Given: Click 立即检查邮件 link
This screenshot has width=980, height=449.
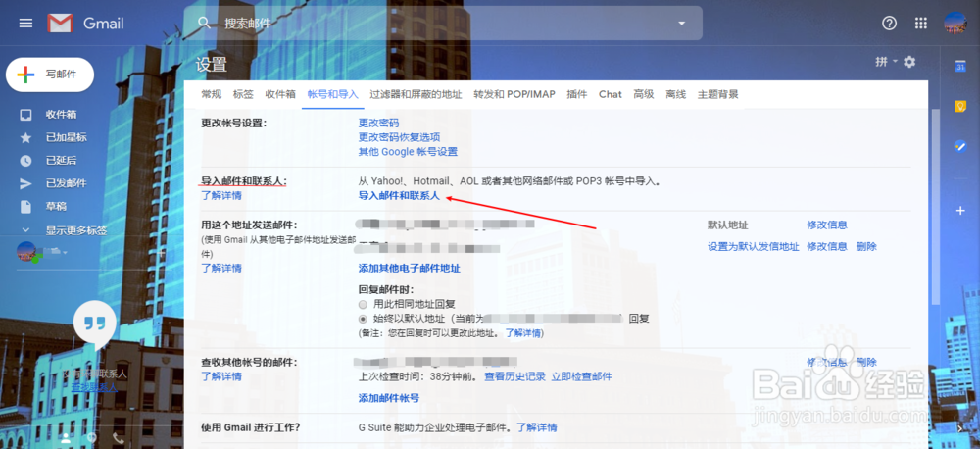Looking at the screenshot, I should click(581, 376).
